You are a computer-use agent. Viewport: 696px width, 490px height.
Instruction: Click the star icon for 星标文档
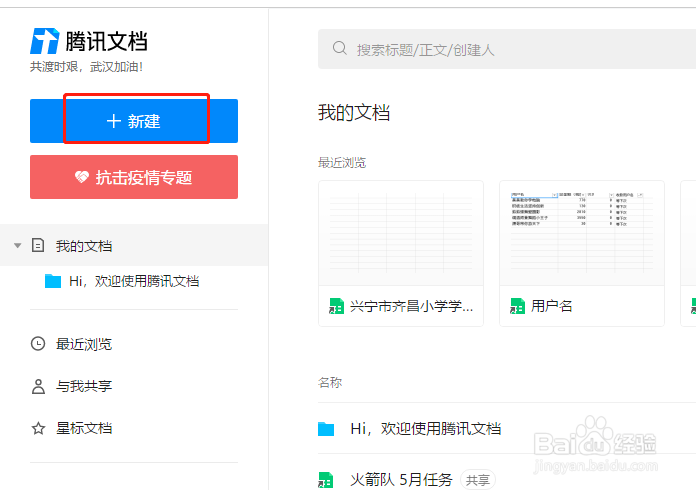tap(38, 428)
